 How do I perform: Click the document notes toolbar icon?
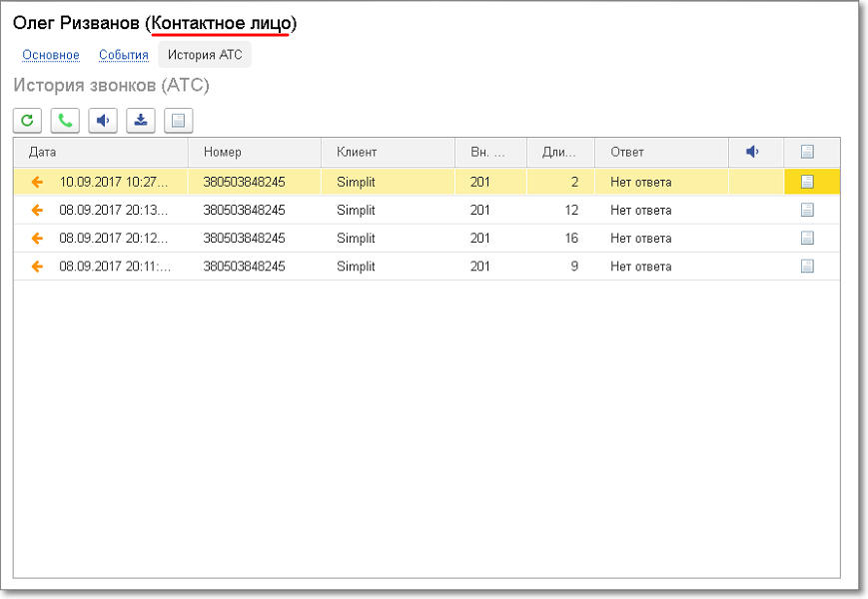pyautogui.click(x=179, y=121)
